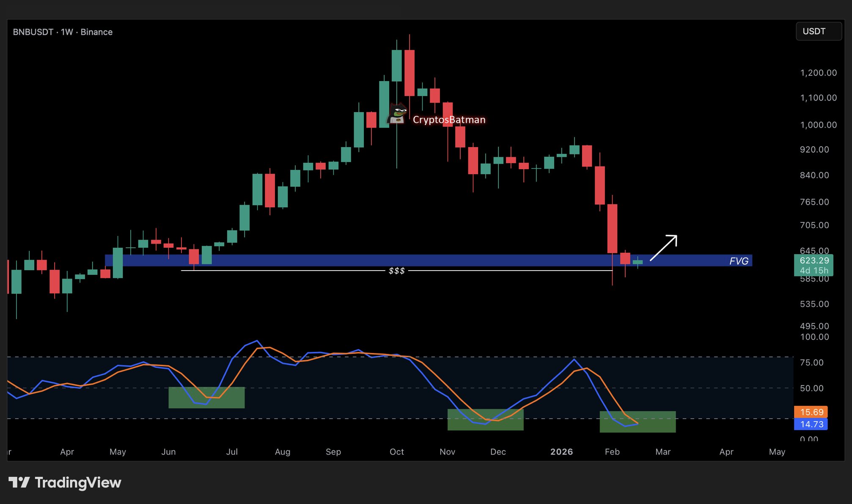This screenshot has width=852, height=504.
Task: Click the white upward arrow drawing
Action: pyautogui.click(x=664, y=247)
